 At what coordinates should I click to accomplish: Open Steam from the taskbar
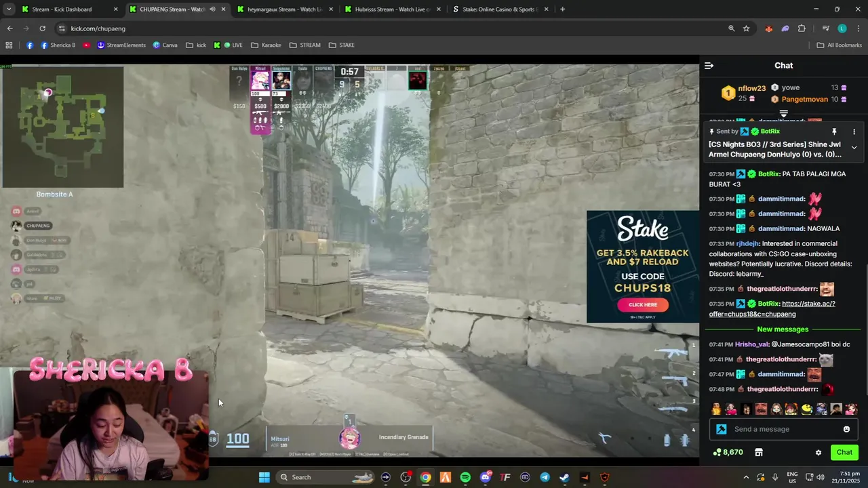(564, 477)
